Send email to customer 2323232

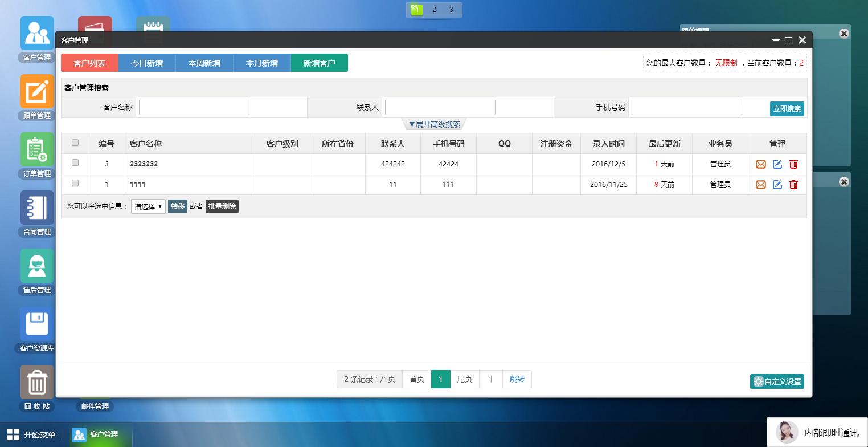(x=760, y=164)
